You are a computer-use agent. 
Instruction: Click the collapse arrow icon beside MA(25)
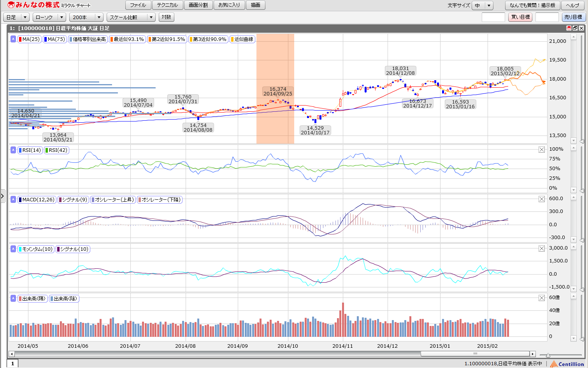(x=13, y=39)
